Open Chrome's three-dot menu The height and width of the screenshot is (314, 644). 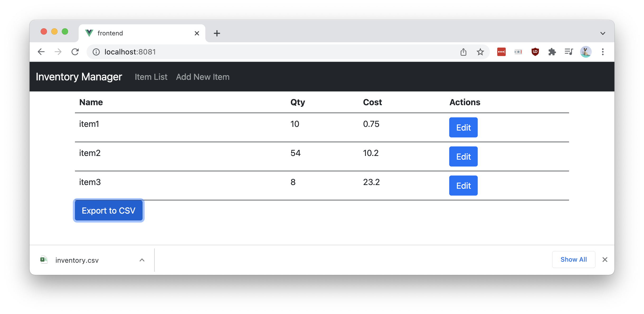point(603,52)
